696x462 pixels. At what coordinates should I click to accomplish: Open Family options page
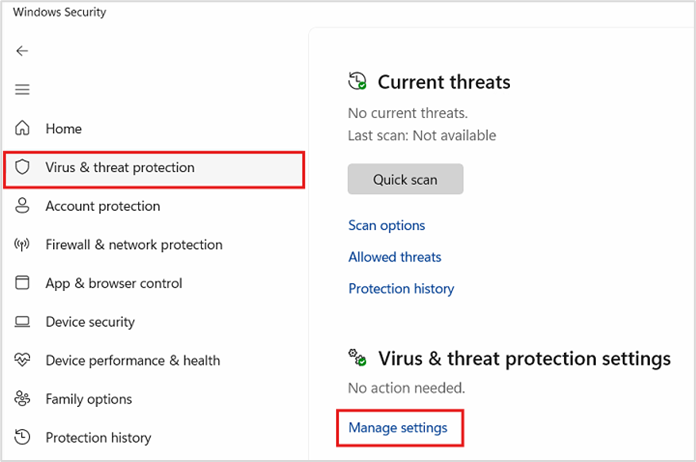89,399
